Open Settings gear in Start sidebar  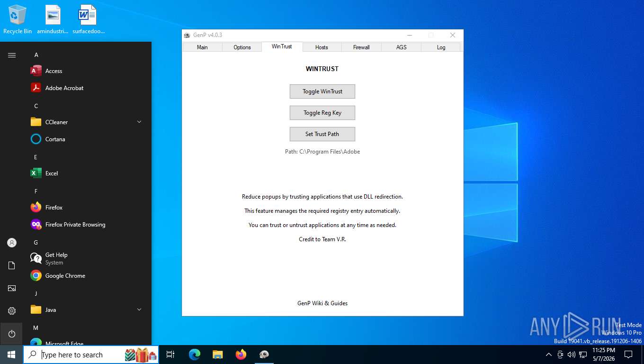click(x=12, y=311)
